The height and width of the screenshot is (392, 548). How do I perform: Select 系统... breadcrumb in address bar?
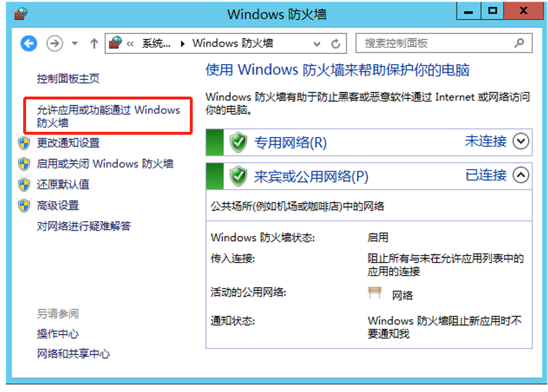(x=156, y=43)
